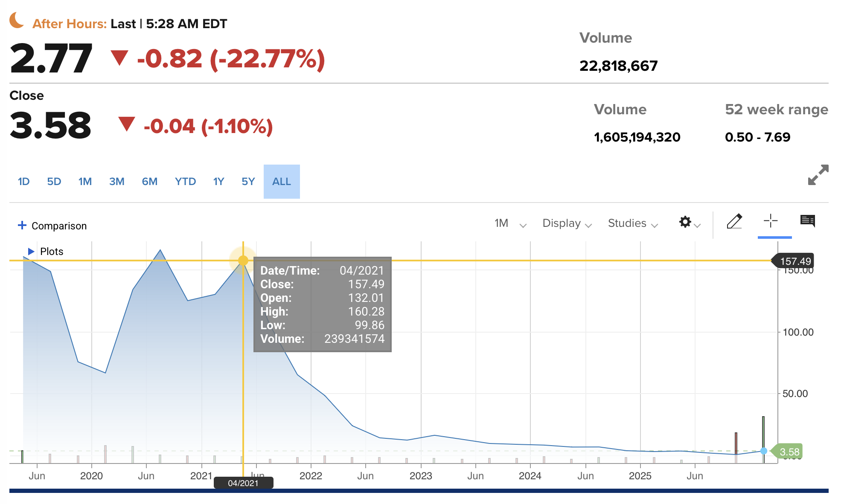Click the Comparison link text
This screenshot has width=844, height=504.
59,226
